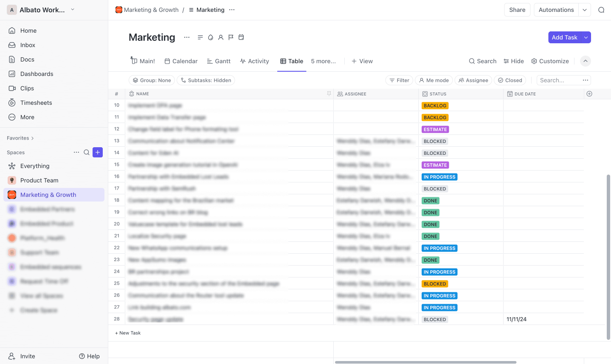The height and width of the screenshot is (364, 611).
Task: Click the Share button
Action: (x=517, y=10)
